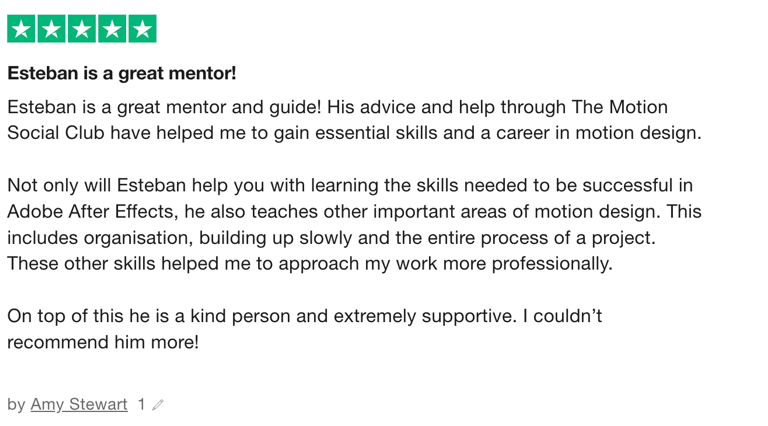Click the words 'Adobe After Effects'
Image resolution: width=768 pixels, height=426 pixels.
point(91,212)
